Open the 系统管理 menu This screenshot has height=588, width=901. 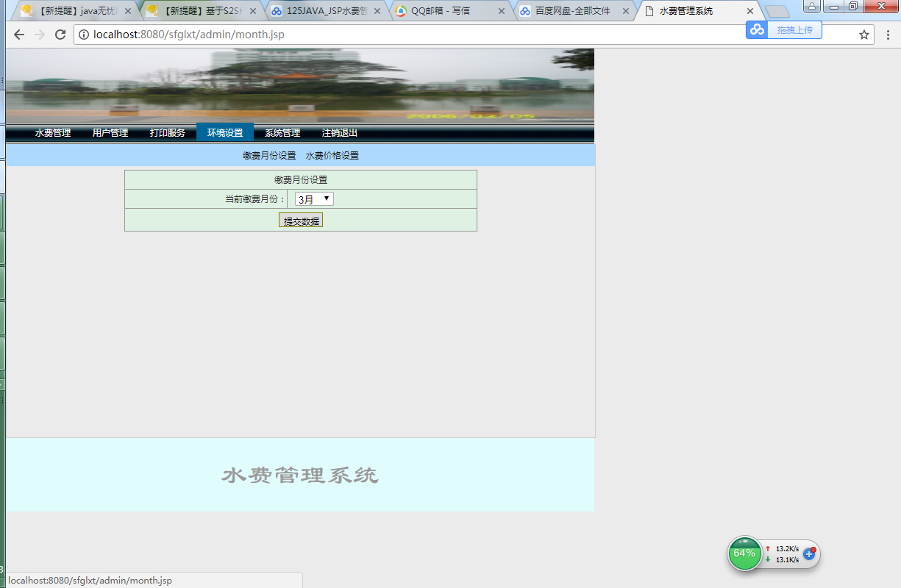pyautogui.click(x=282, y=133)
